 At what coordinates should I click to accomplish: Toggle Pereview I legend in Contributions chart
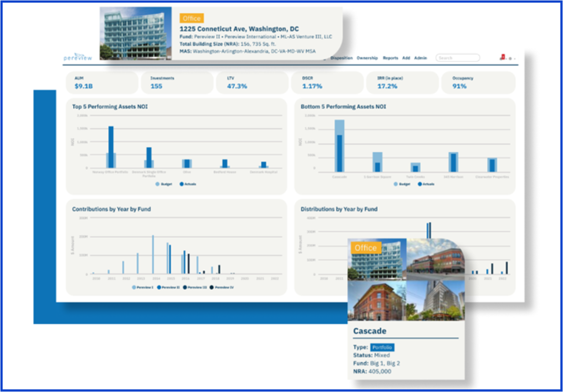click(143, 287)
